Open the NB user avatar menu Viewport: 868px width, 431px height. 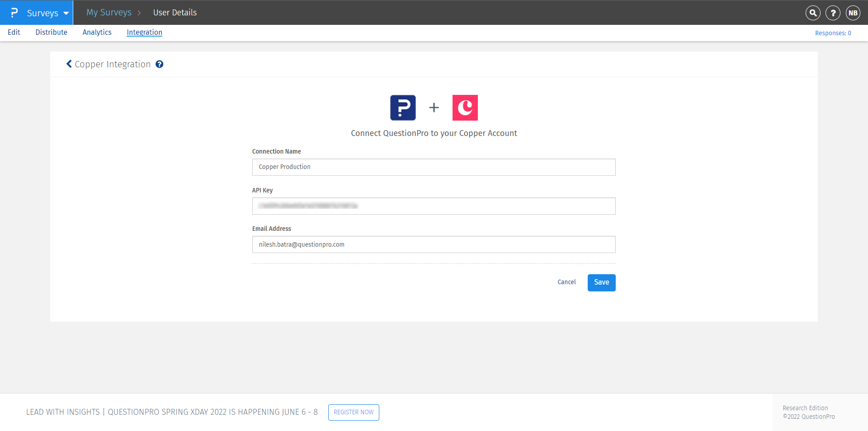pos(853,13)
